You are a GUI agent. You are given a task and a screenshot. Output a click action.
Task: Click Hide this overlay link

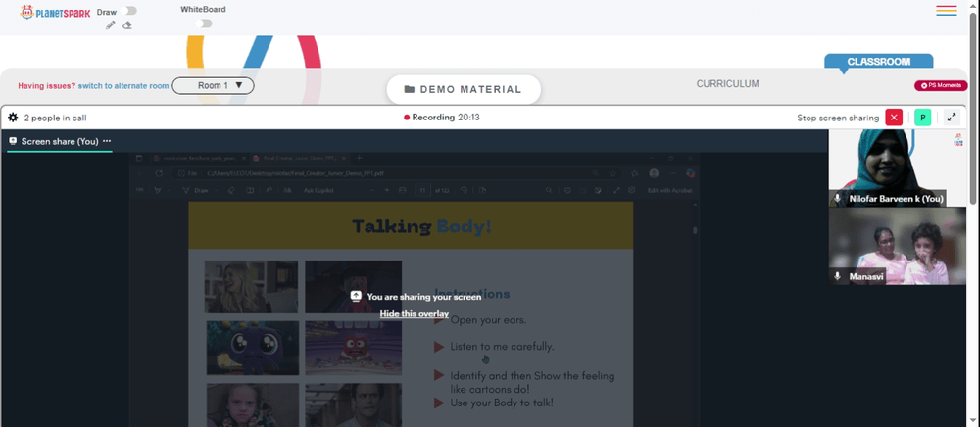pyautogui.click(x=414, y=314)
